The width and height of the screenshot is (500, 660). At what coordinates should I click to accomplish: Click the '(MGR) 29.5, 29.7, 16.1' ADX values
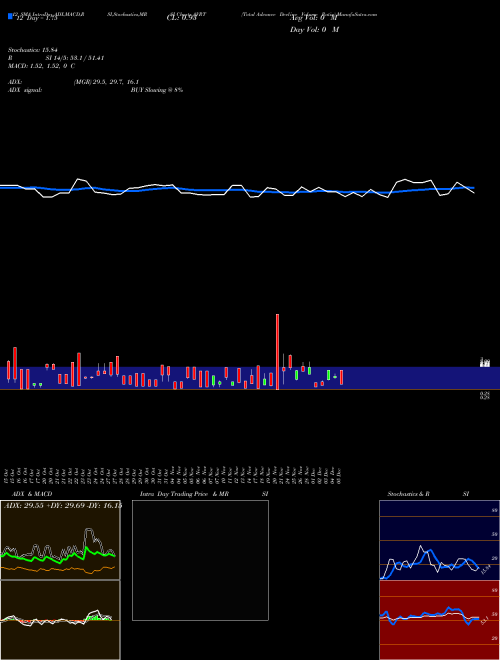coord(106,82)
